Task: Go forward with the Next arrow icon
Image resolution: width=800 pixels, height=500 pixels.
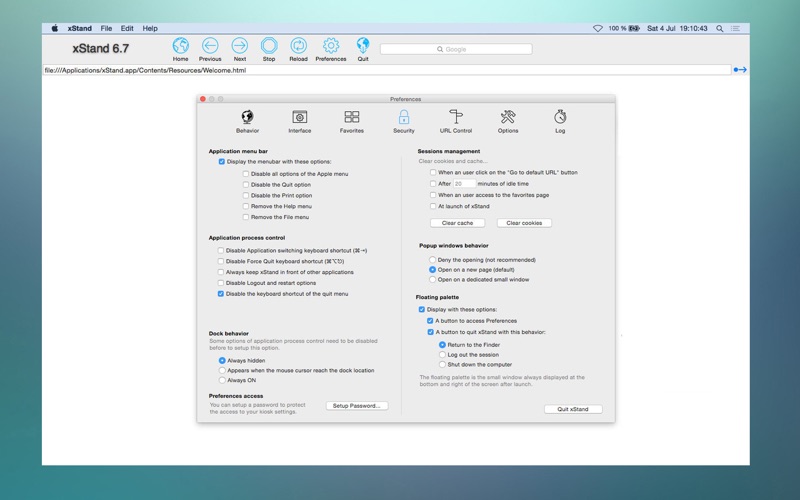Action: click(x=239, y=46)
